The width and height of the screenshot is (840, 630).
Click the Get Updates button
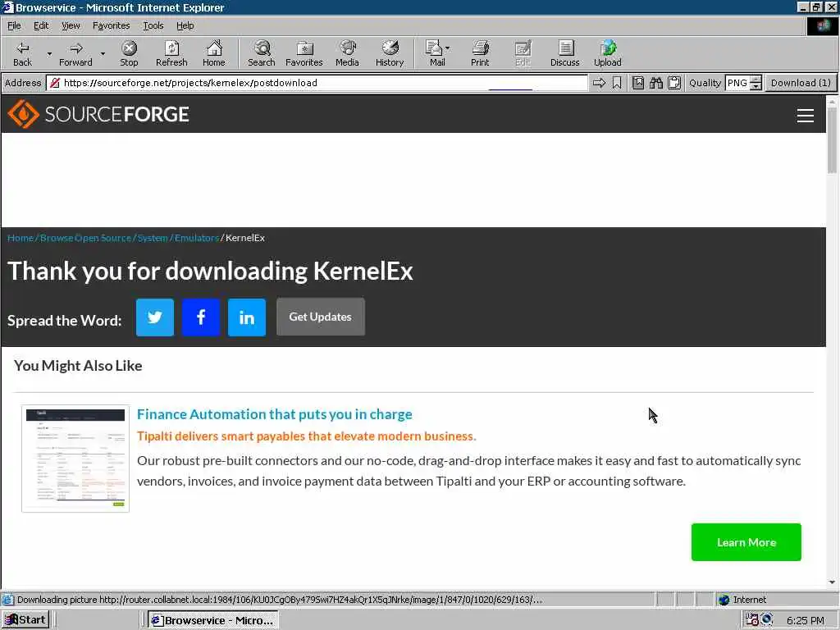point(321,317)
